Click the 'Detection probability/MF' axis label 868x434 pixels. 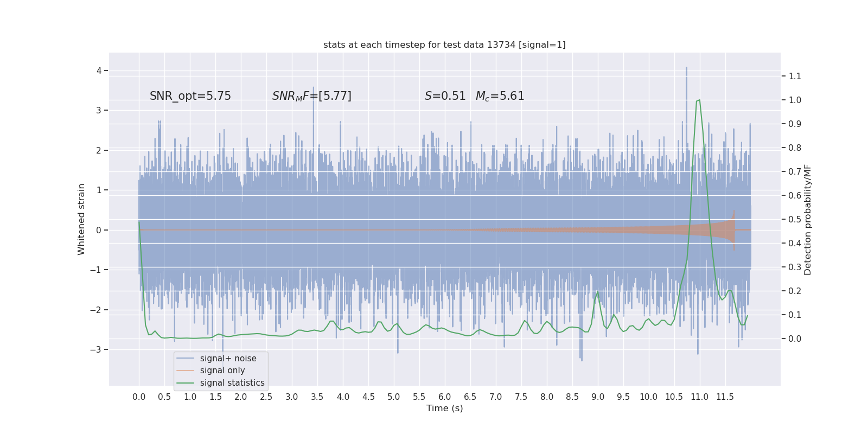click(808, 219)
